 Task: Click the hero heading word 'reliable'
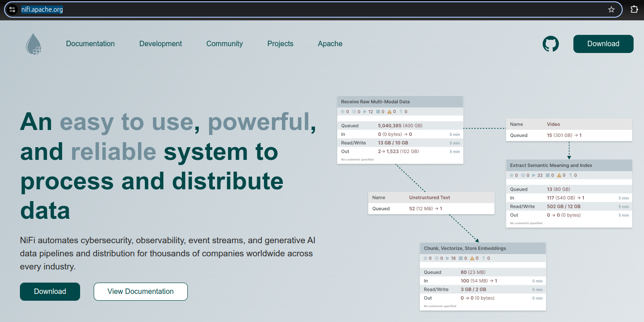point(114,151)
